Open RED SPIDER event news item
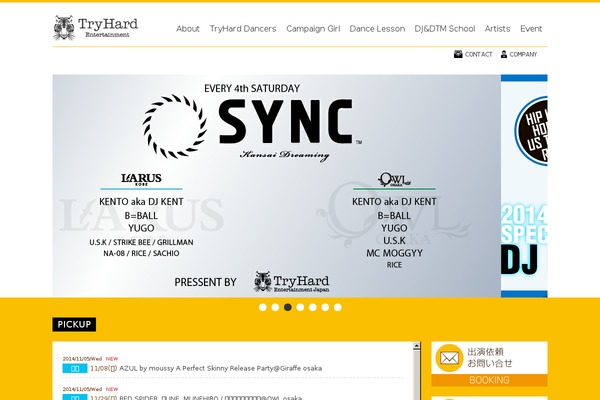 210,398
